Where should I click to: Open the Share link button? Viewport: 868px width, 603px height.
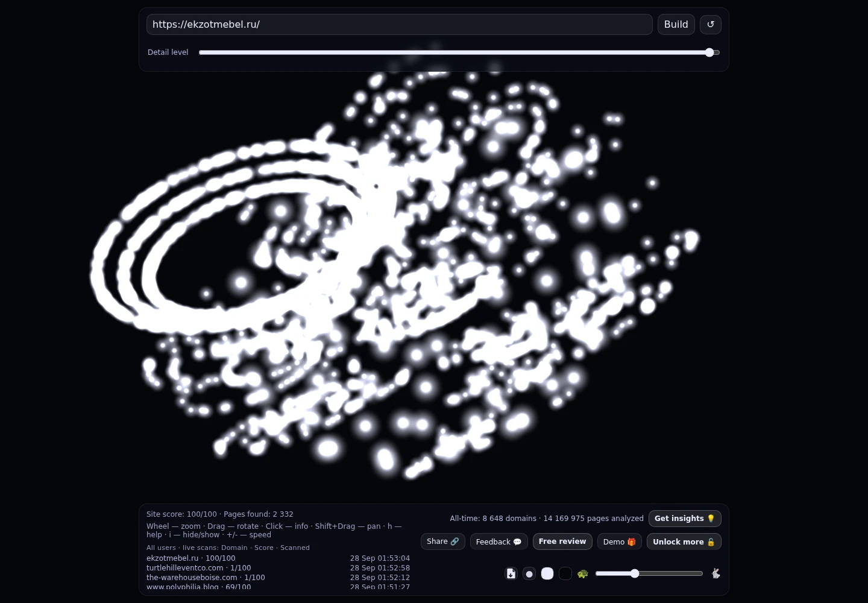coord(443,541)
